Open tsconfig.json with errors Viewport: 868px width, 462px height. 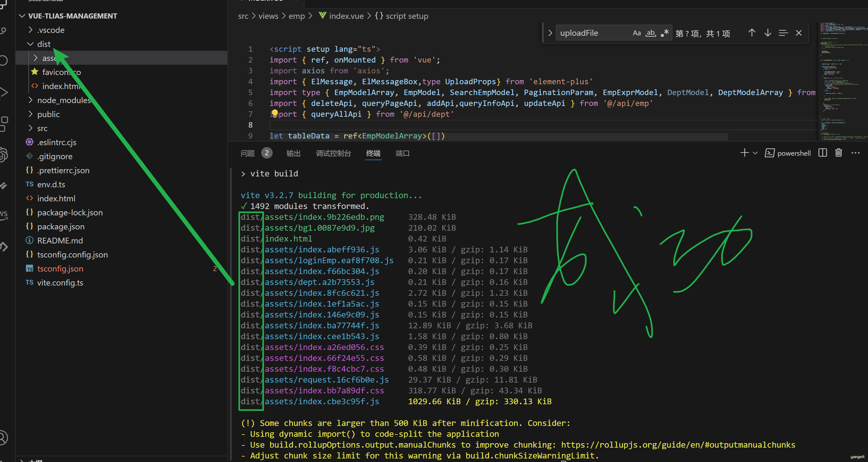click(60, 269)
